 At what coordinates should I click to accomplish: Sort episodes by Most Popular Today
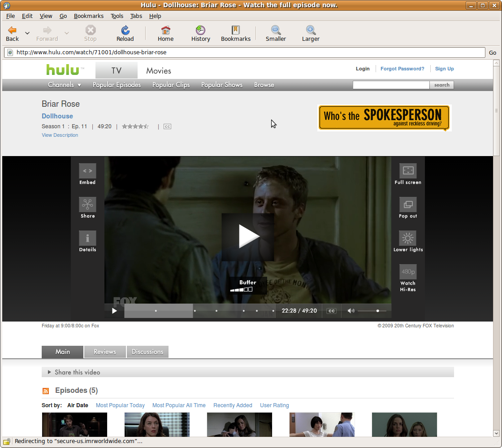[x=120, y=405]
